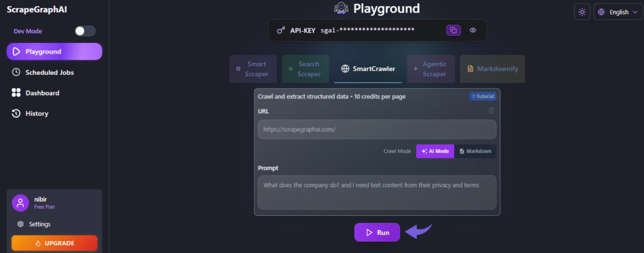
Task: Switch theme with the sun icon
Action: click(x=582, y=12)
